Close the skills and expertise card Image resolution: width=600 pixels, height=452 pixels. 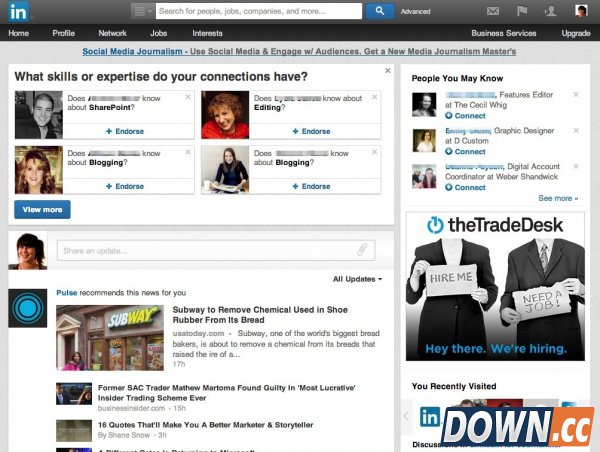[388, 71]
